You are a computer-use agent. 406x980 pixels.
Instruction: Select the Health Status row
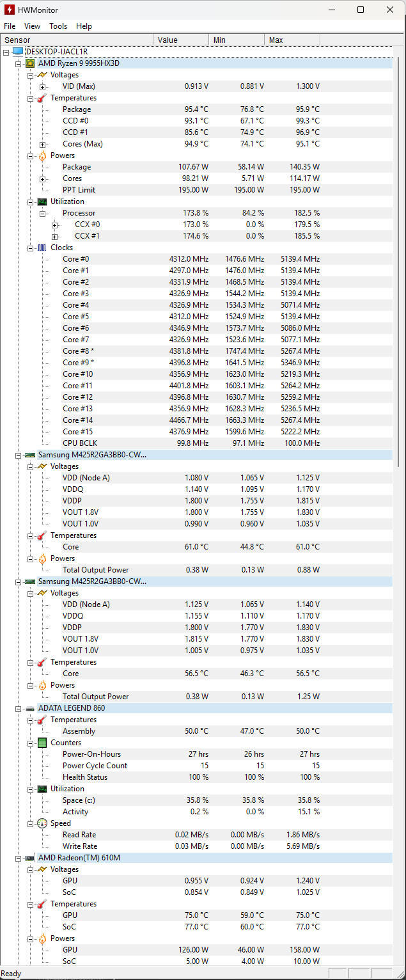click(196, 777)
